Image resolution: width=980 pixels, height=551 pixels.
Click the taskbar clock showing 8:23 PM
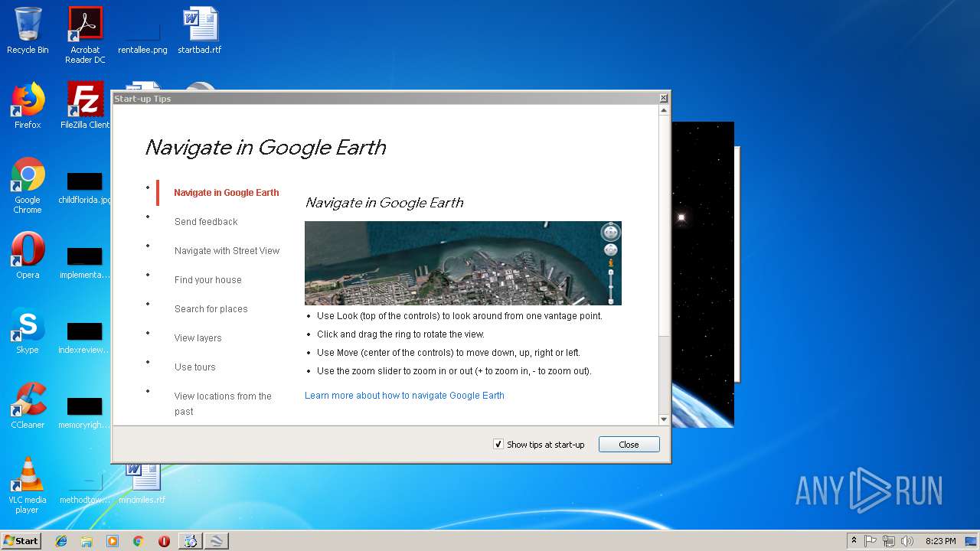point(940,541)
